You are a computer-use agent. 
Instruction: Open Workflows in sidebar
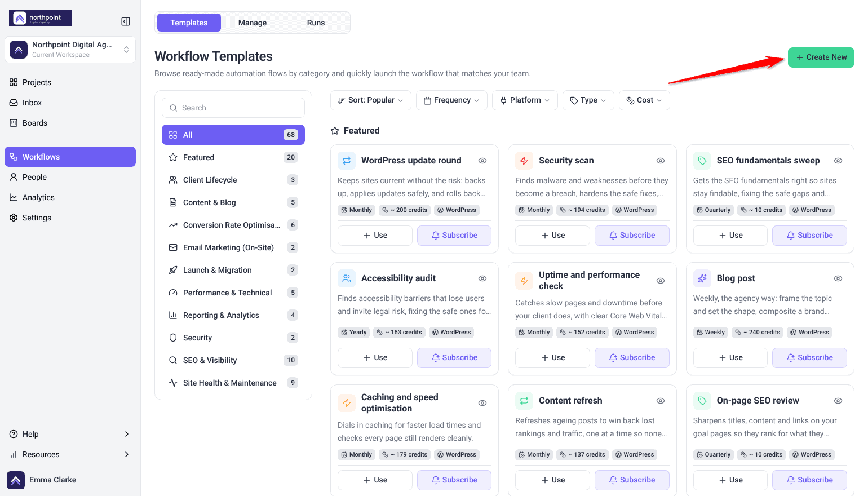[70, 157]
